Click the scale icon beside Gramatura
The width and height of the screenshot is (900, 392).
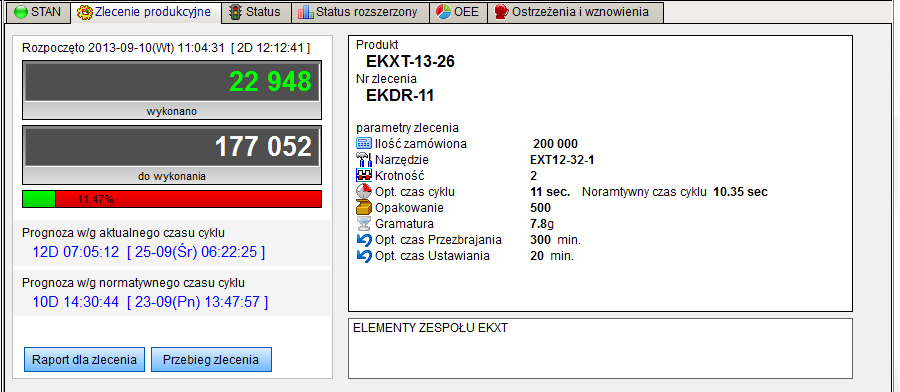tap(364, 224)
